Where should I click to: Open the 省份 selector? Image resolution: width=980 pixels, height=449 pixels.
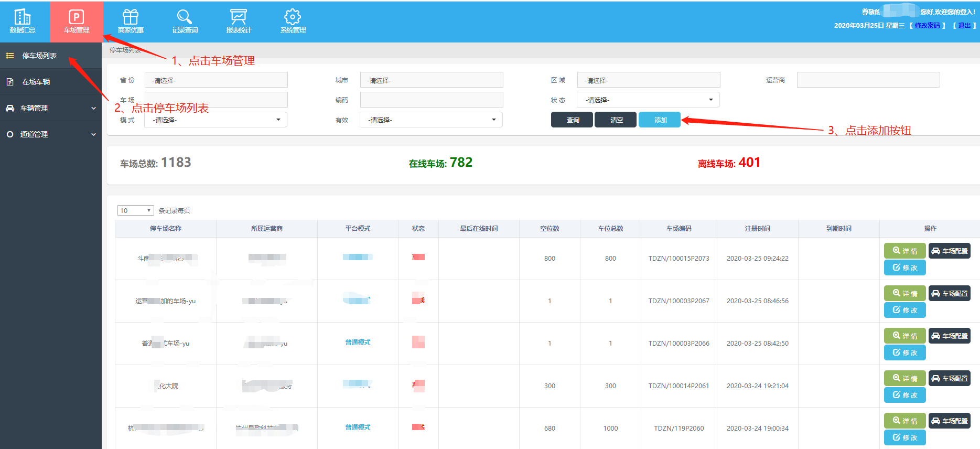tap(216, 80)
